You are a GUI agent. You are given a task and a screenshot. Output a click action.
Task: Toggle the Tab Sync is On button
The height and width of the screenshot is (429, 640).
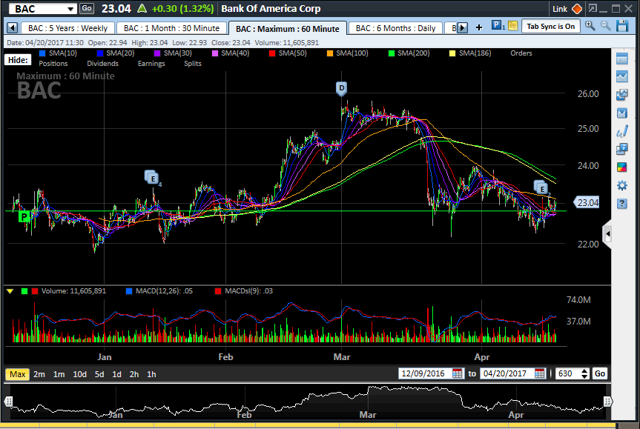click(551, 26)
